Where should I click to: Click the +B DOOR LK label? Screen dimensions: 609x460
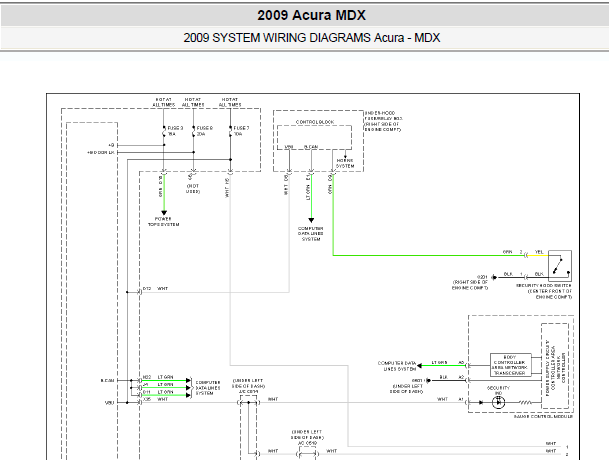[x=101, y=153]
